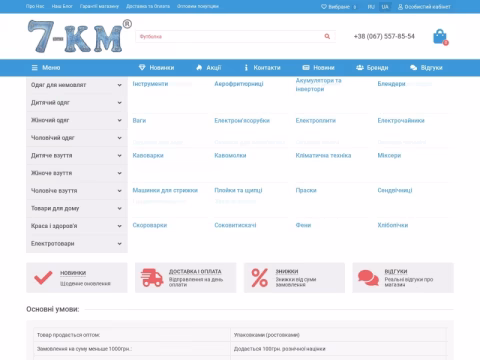Open Машинки для стрижки link
Screen dimensions: 480x360
pos(165,190)
